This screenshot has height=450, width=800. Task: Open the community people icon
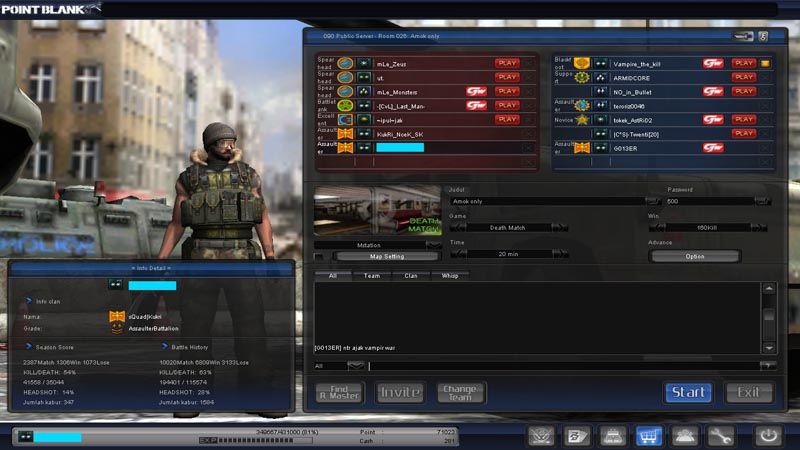point(684,436)
